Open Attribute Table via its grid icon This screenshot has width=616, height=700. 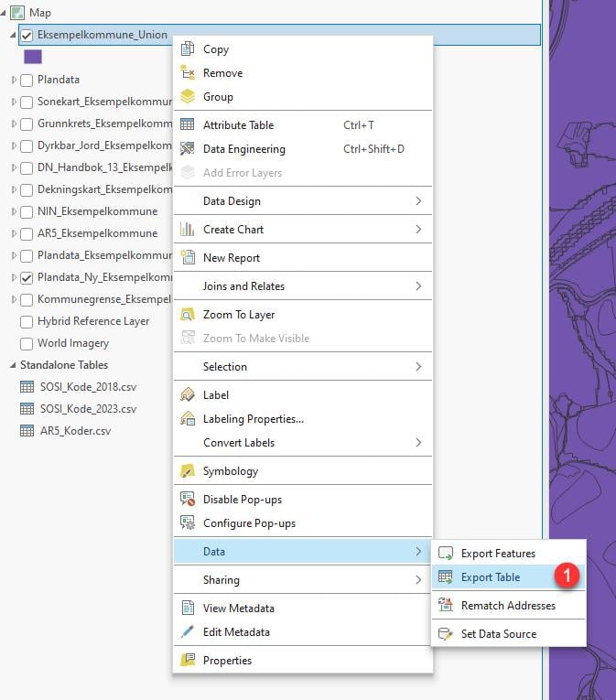pyautogui.click(x=188, y=125)
